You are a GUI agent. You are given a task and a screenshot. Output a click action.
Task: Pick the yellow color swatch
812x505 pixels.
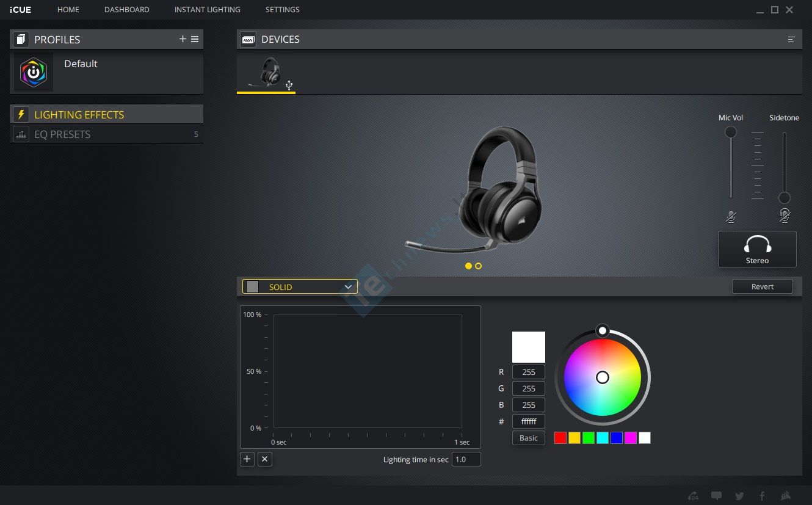[x=575, y=438]
